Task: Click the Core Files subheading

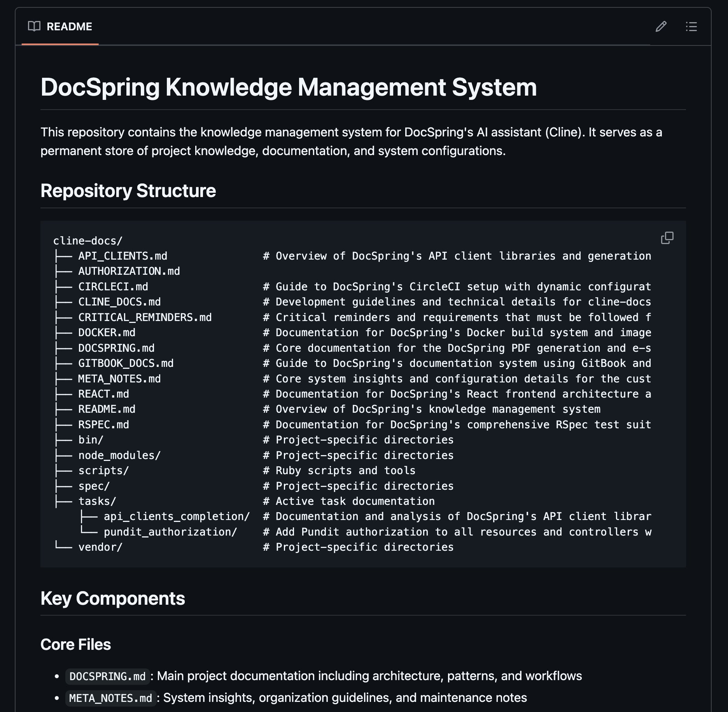Action: click(75, 644)
